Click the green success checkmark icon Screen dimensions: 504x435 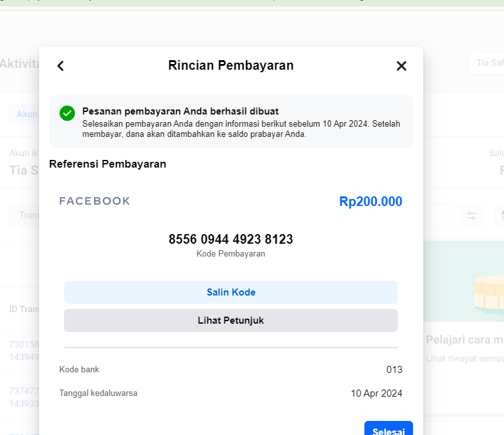pos(67,113)
